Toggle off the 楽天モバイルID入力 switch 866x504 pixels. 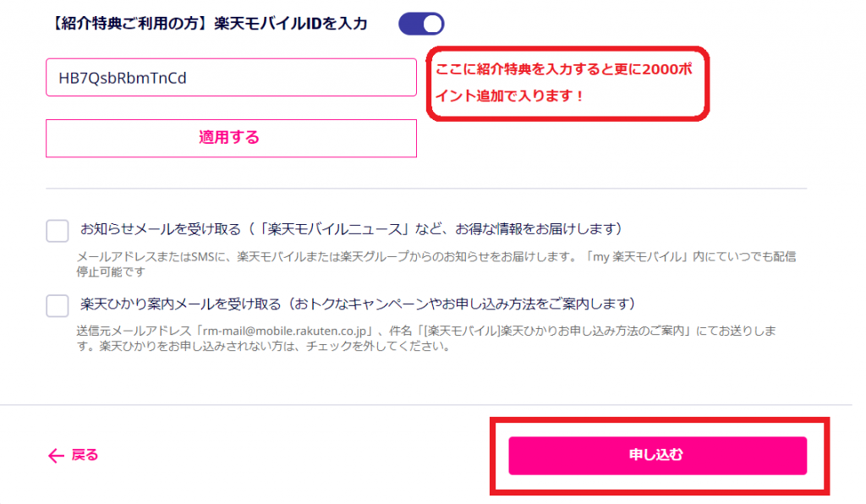(421, 24)
